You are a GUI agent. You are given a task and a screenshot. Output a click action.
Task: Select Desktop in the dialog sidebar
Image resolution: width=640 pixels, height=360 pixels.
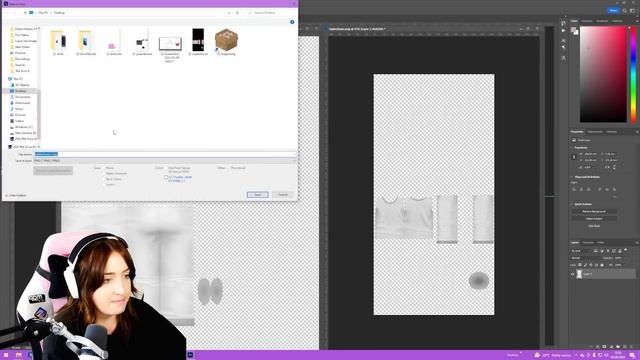coord(20,91)
